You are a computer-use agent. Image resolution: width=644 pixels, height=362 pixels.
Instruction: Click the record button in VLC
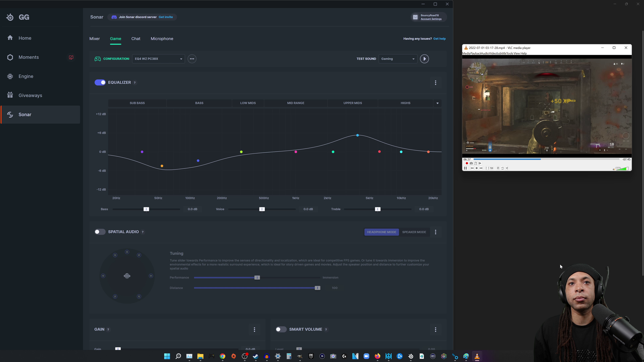click(467, 163)
